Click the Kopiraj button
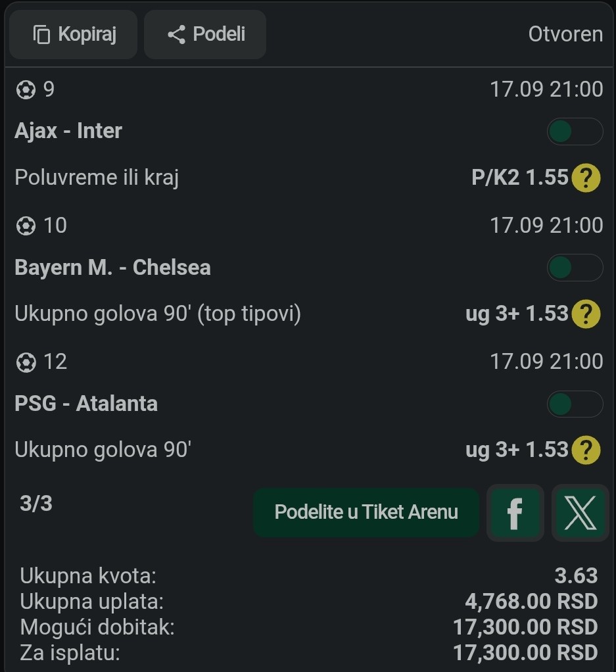The image size is (616, 672). click(73, 34)
